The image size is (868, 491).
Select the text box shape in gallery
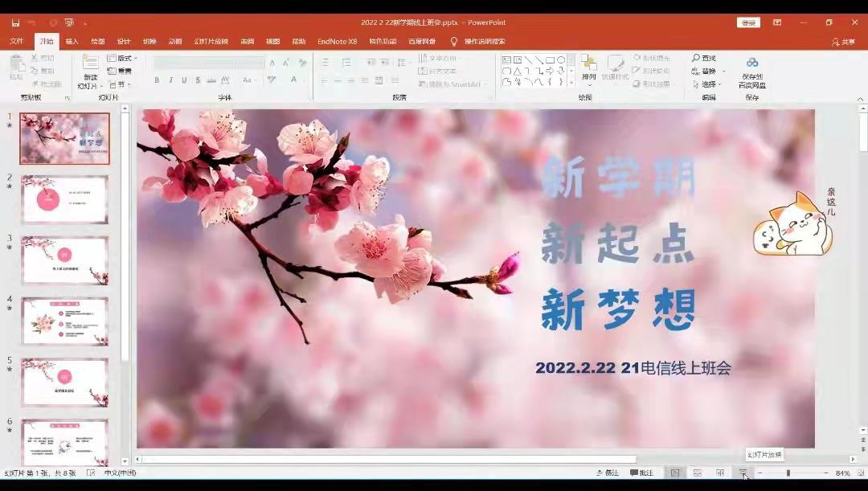[506, 59]
